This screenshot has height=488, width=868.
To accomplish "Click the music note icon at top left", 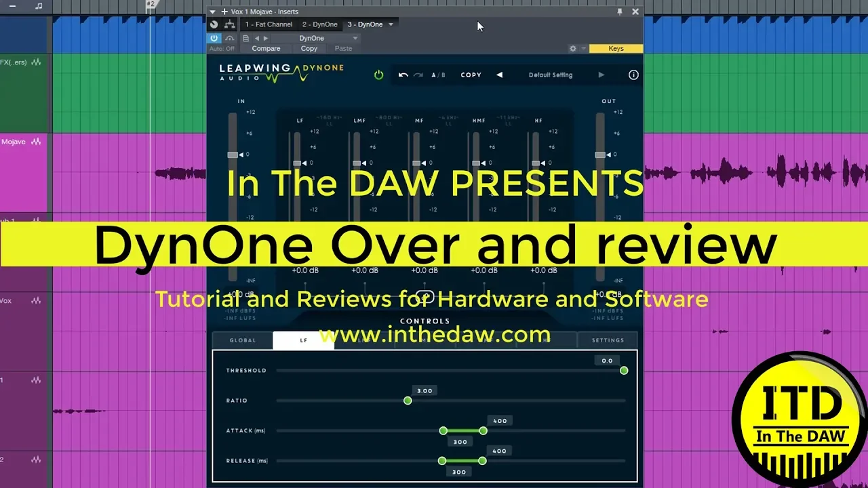I will [x=39, y=6].
